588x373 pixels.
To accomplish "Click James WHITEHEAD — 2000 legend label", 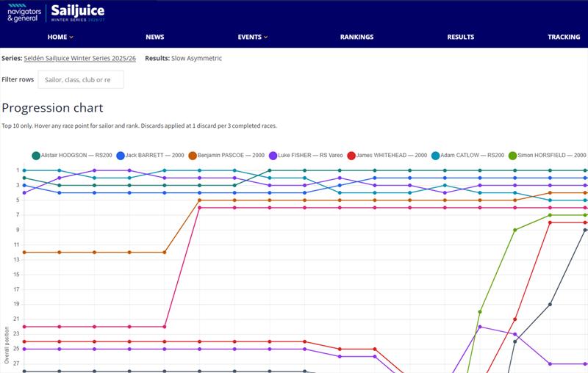I will (x=392, y=155).
